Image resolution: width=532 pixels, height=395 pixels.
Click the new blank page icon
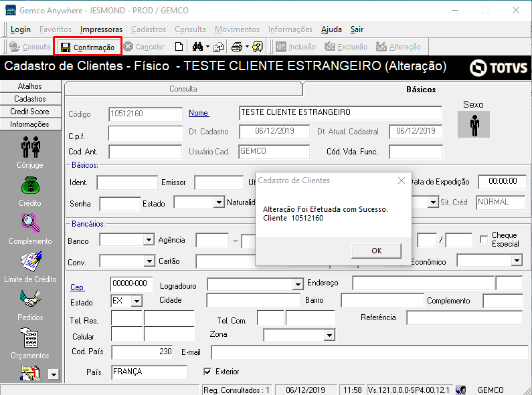[x=179, y=47]
